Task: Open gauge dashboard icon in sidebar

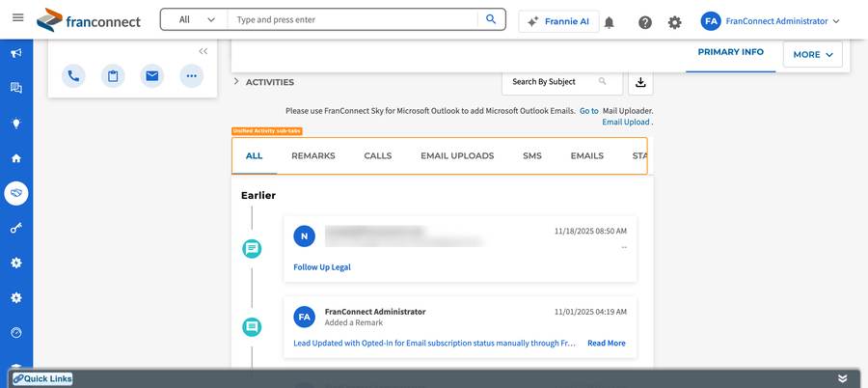Action: click(16, 333)
